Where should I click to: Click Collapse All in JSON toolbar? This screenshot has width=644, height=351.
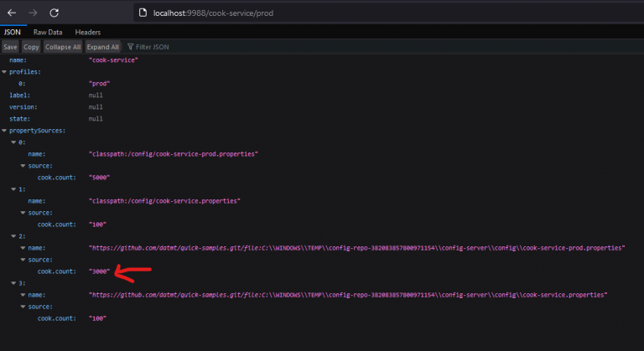pyautogui.click(x=64, y=47)
